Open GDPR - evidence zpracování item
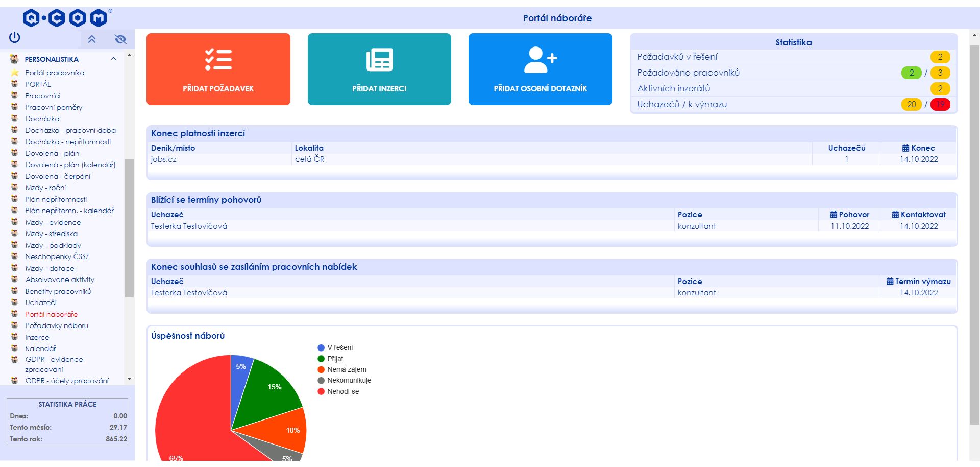 pos(54,364)
